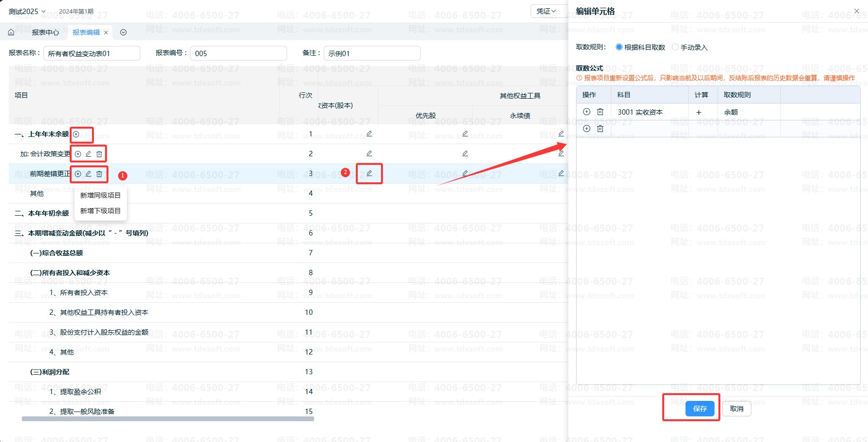Click edit pencil beside 加:会计政策变更
The width and height of the screenshot is (868, 442).
89,154
